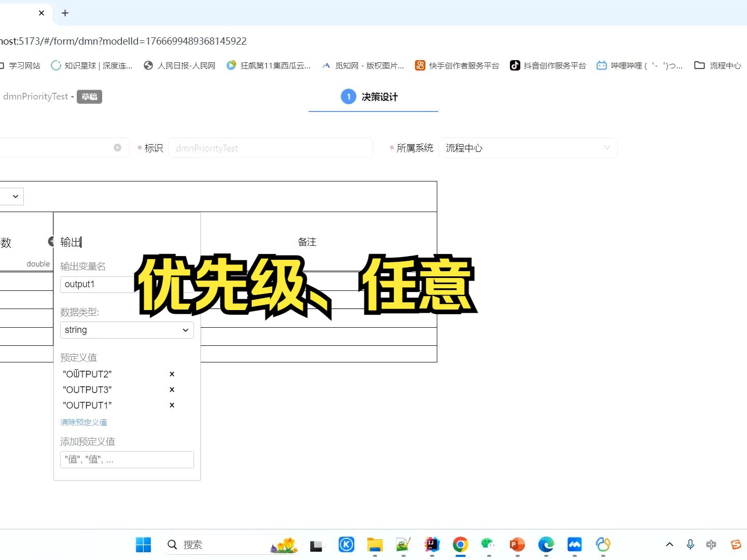This screenshot has width=747, height=560.
Task: Remove predefined value "OUTPUT3"
Action: point(172,389)
